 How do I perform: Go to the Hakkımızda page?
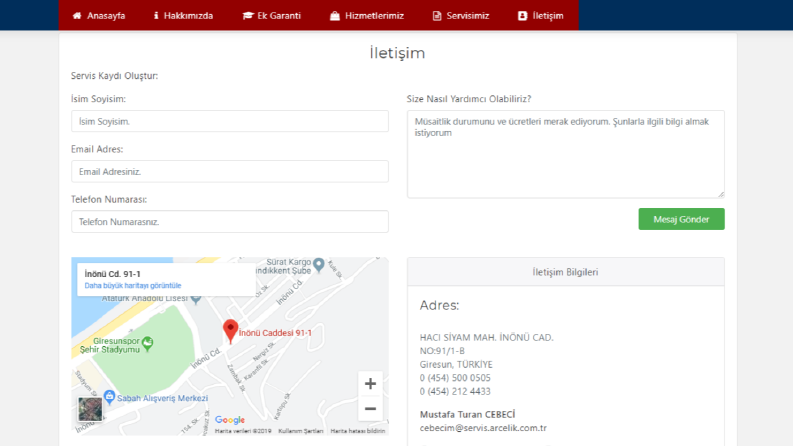(x=183, y=16)
